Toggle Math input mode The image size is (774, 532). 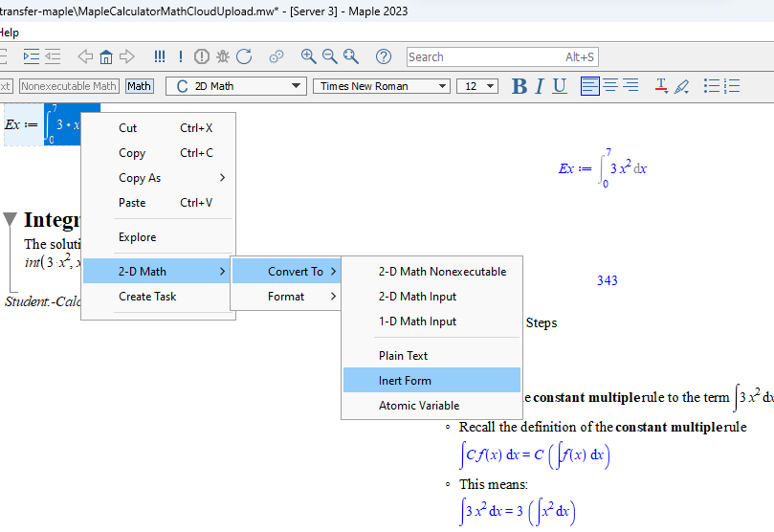[139, 86]
